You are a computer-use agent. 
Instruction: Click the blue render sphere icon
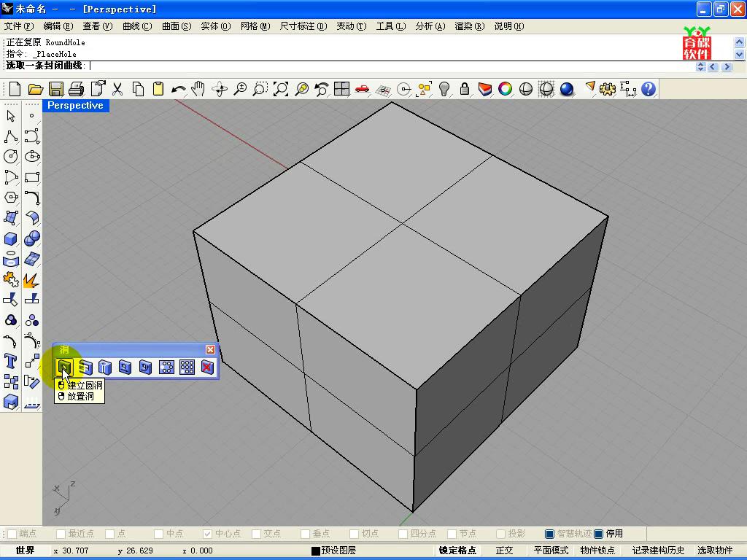(566, 89)
